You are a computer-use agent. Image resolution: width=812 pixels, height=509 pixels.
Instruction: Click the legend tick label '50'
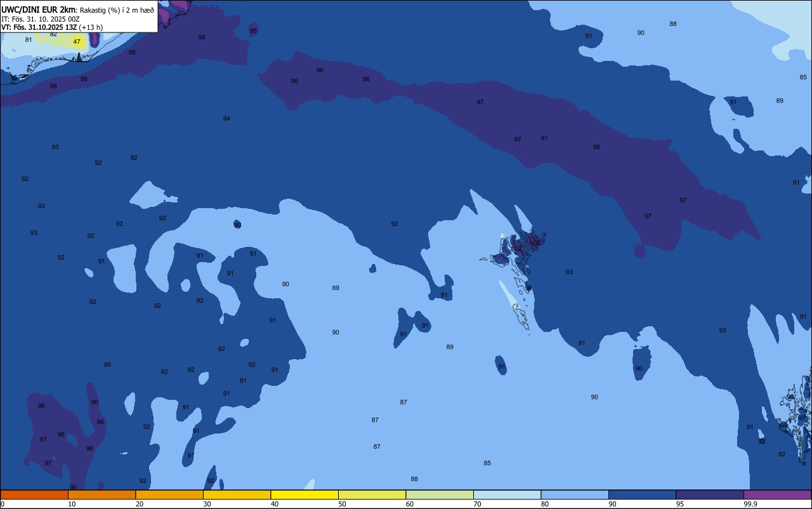tap(342, 504)
